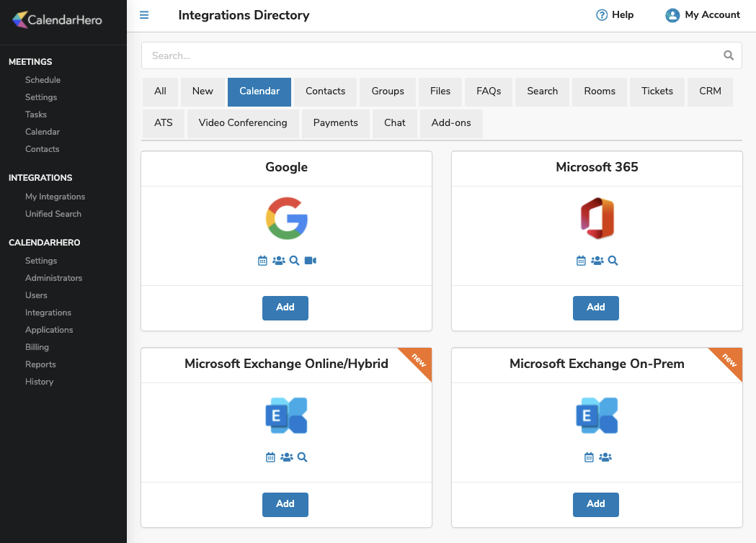
Task: Open the ATS filter tab
Action: [164, 123]
